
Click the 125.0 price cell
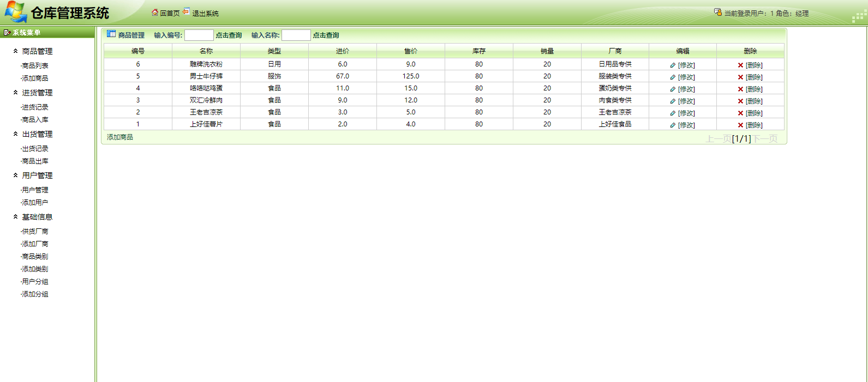(411, 76)
